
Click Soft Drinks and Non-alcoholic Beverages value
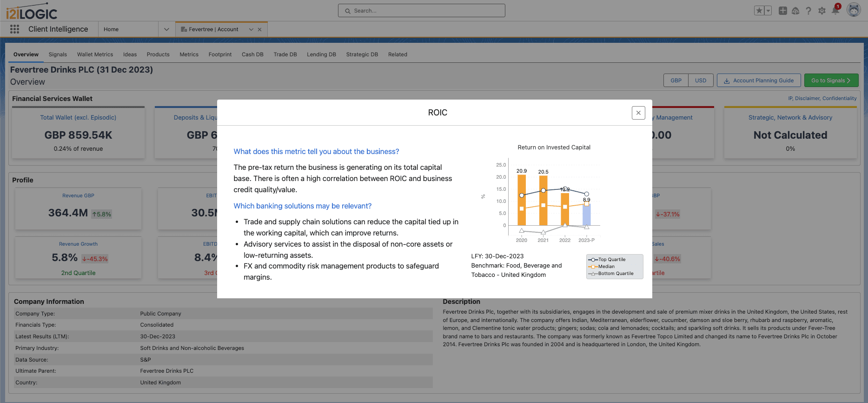click(x=192, y=348)
